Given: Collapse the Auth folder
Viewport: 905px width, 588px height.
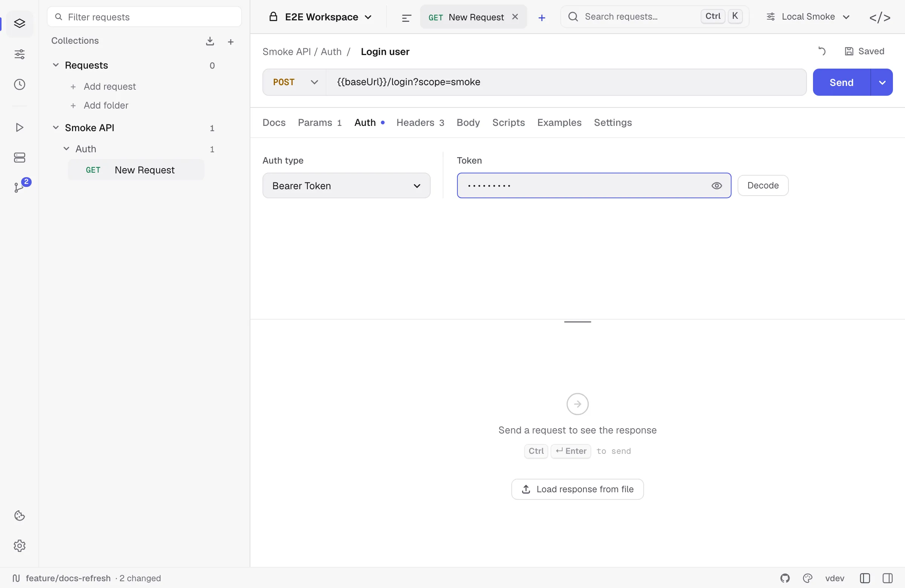Looking at the screenshot, I should pos(66,149).
